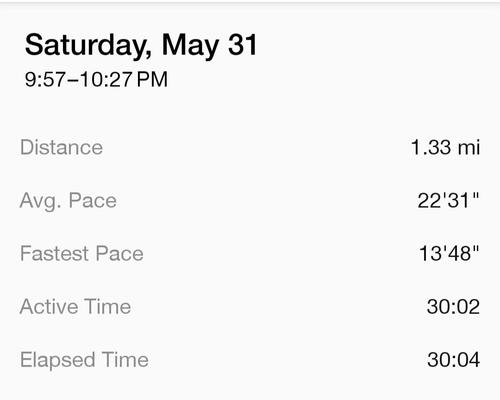
Task: Click the word Saturday in the heading
Action: click(87, 46)
